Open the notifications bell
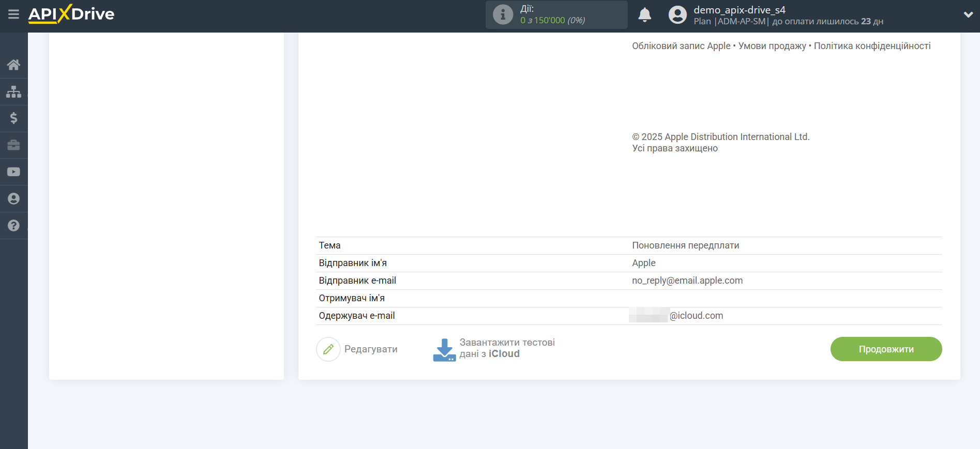980x449 pixels. [644, 14]
